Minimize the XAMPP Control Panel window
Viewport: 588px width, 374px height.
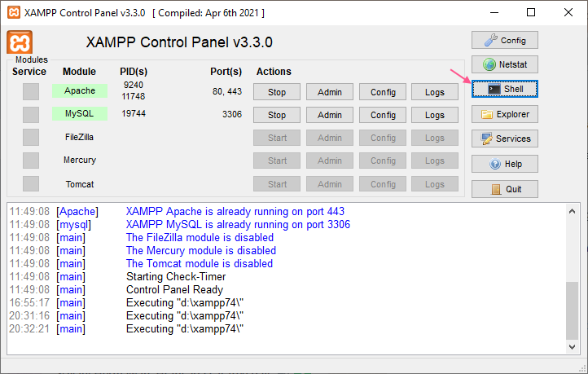(x=494, y=12)
